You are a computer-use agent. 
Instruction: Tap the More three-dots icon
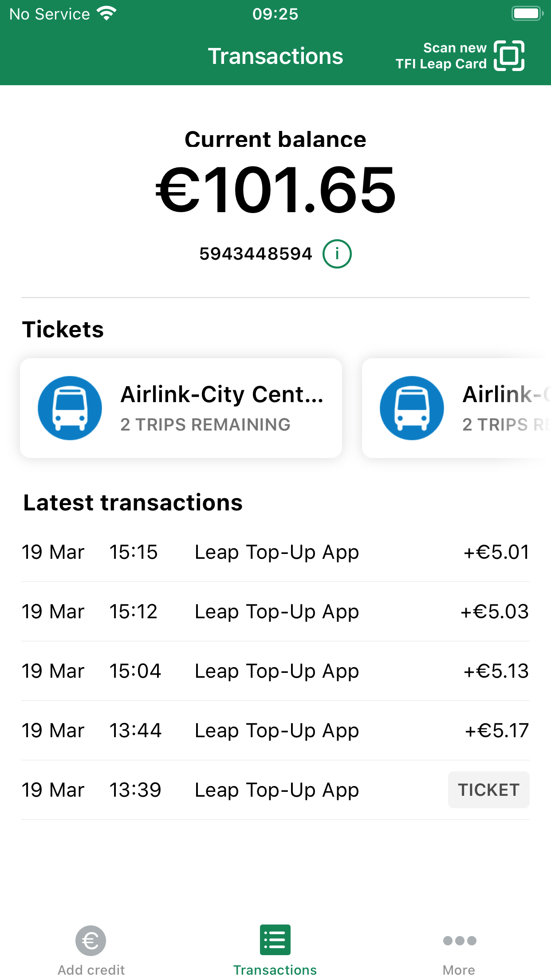[x=459, y=940]
